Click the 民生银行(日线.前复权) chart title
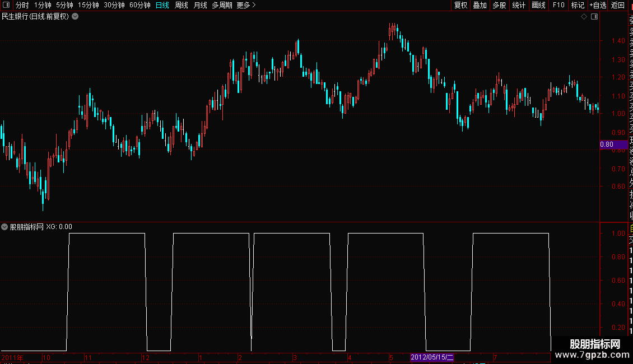 tap(35, 17)
